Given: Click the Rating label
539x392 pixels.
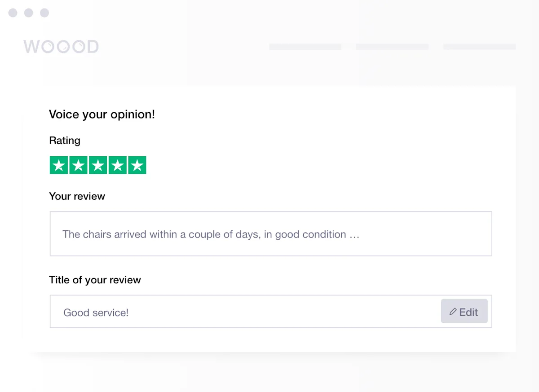Looking at the screenshot, I should (65, 141).
